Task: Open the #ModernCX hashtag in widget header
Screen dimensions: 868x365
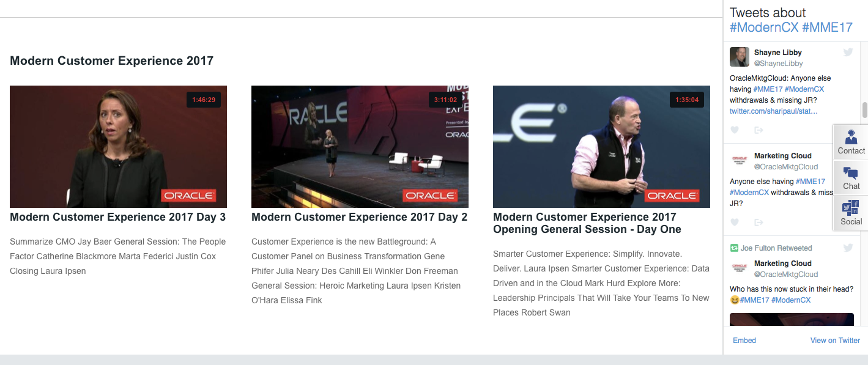Action: [763, 28]
